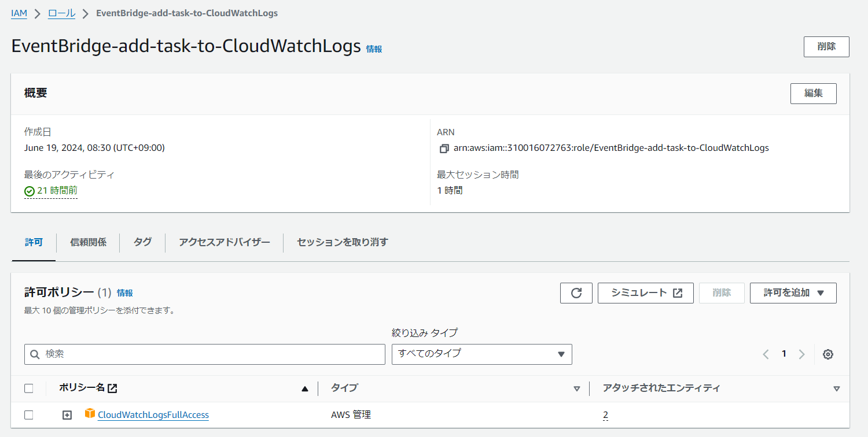The height and width of the screenshot is (437, 868).
Task: Open the CloudWatchLogsFullAccess policy link
Action: (x=153, y=415)
